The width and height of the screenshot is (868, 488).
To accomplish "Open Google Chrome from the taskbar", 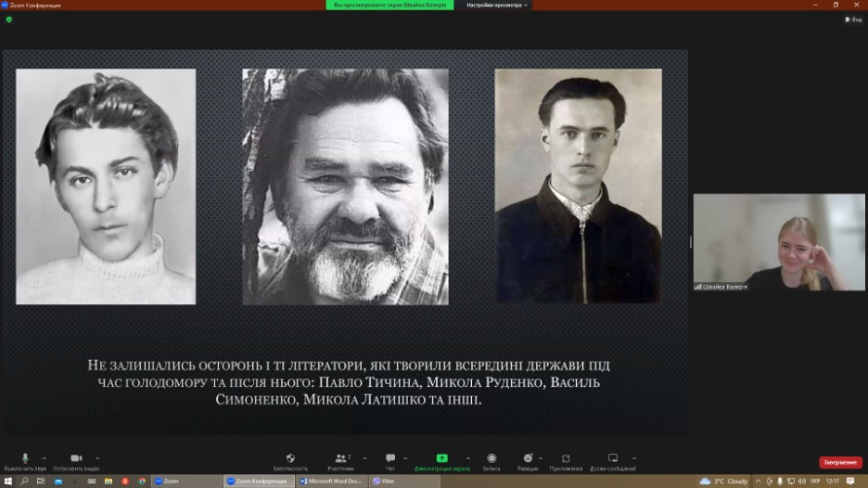I will tap(142, 482).
